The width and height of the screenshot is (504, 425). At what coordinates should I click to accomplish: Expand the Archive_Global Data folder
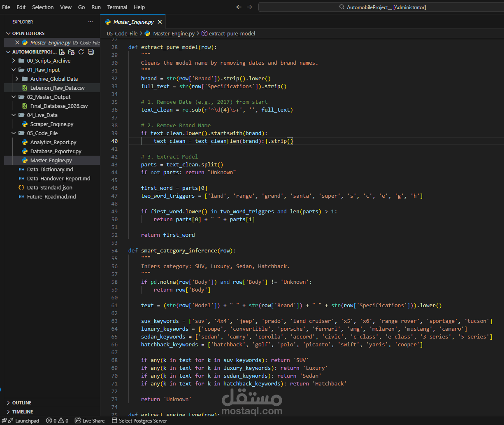click(17, 79)
